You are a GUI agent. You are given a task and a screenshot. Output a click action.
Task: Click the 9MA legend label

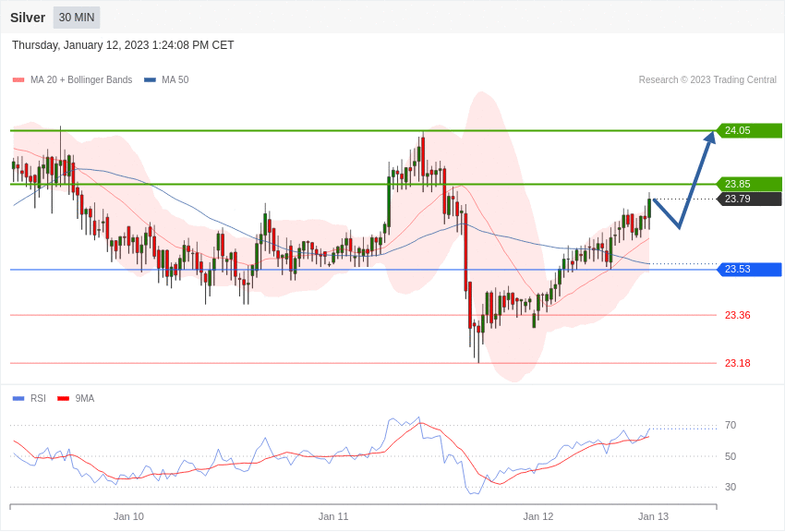[x=85, y=398]
